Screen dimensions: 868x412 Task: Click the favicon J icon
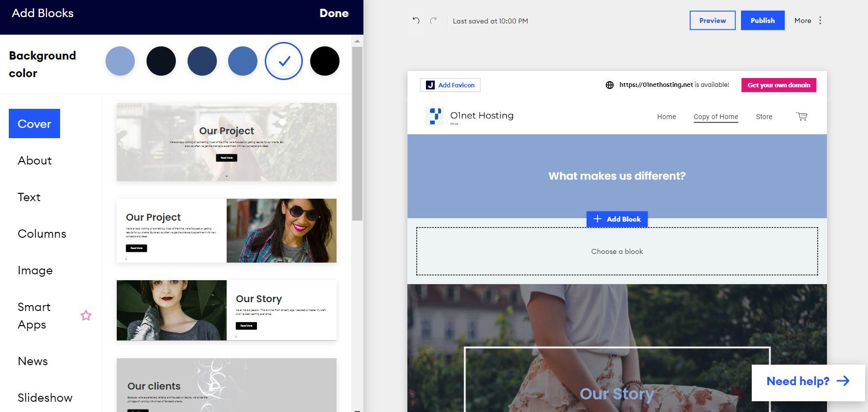[x=430, y=85]
